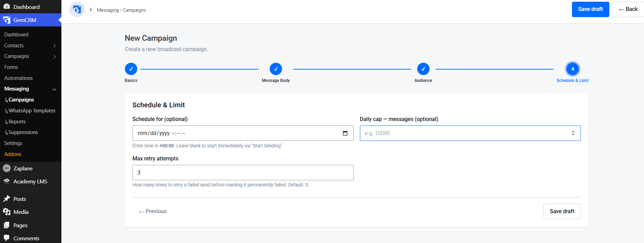Screen dimensions: 644x243
Task: Click the Back button in header
Action: coord(628,9)
